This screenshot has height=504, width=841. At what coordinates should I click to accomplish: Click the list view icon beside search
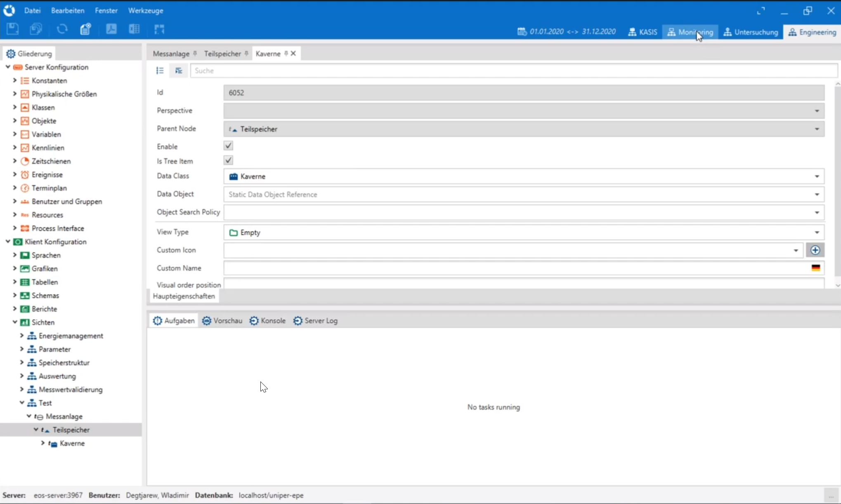click(160, 71)
